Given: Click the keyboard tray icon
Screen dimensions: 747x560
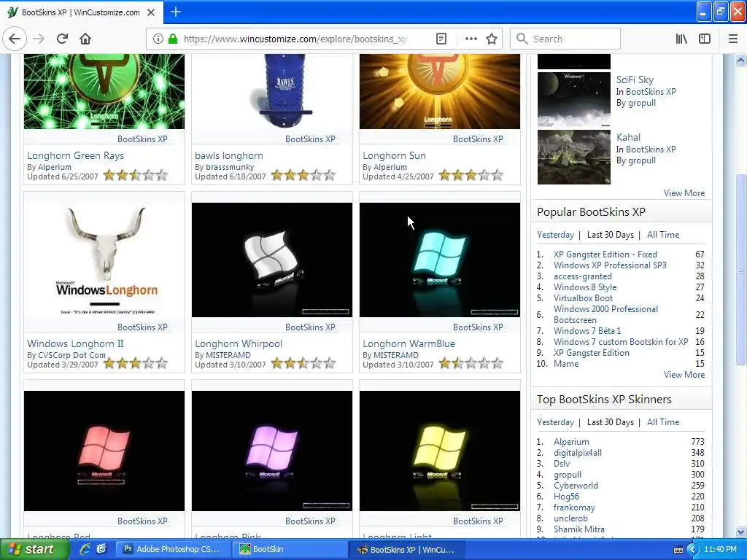Looking at the screenshot, I should pyautogui.click(x=678, y=550).
